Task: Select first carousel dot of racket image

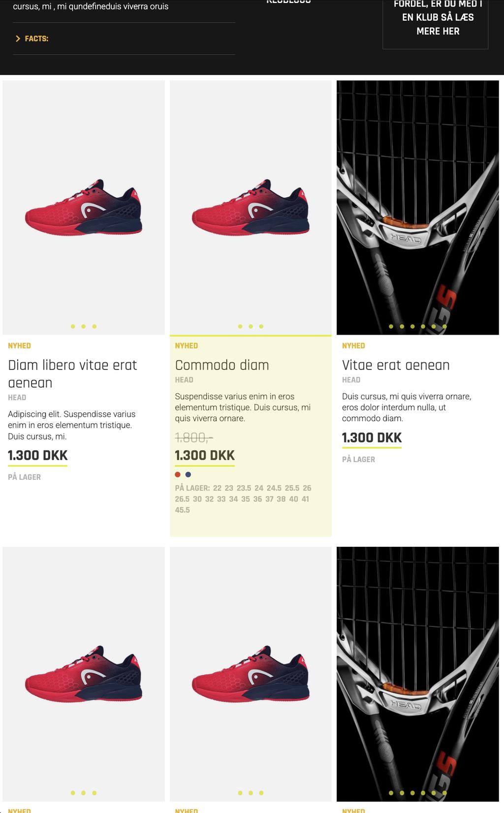Action: coord(391,326)
